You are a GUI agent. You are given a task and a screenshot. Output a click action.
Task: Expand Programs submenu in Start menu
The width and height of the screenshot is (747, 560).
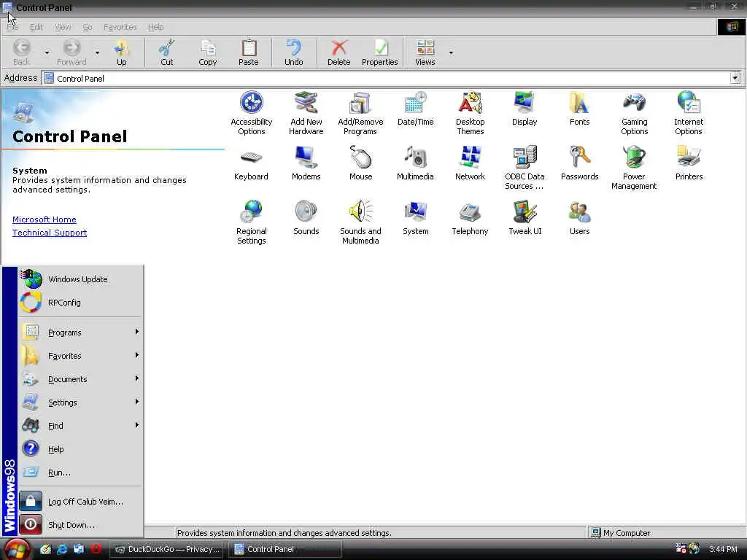click(x=80, y=332)
